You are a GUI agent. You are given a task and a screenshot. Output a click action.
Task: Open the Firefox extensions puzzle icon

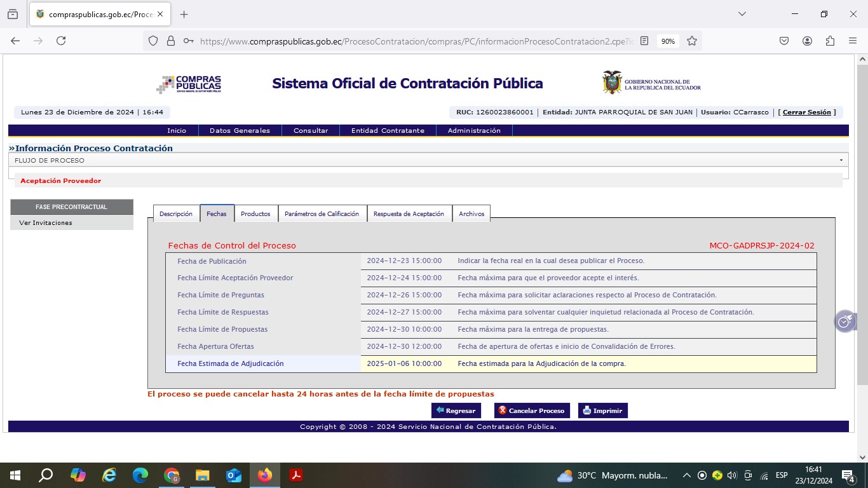830,41
